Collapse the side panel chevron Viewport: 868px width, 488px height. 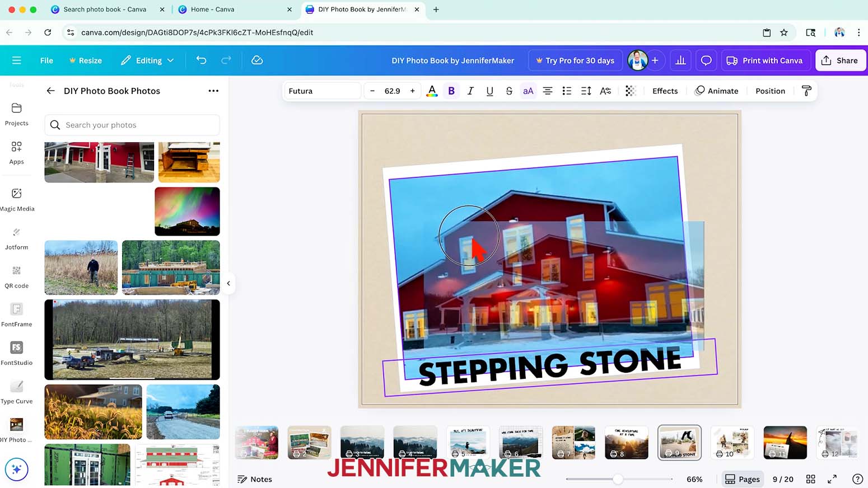228,283
